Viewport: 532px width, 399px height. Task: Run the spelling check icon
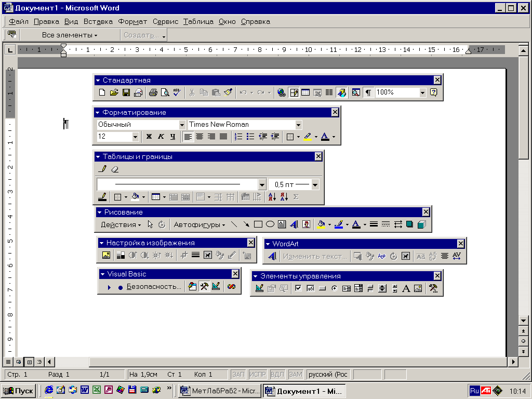tap(177, 92)
